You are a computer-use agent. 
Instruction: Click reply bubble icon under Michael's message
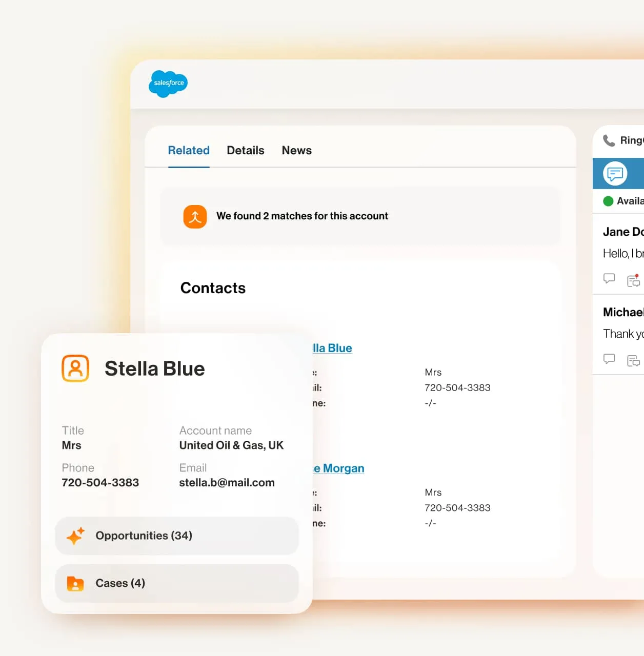click(x=609, y=359)
